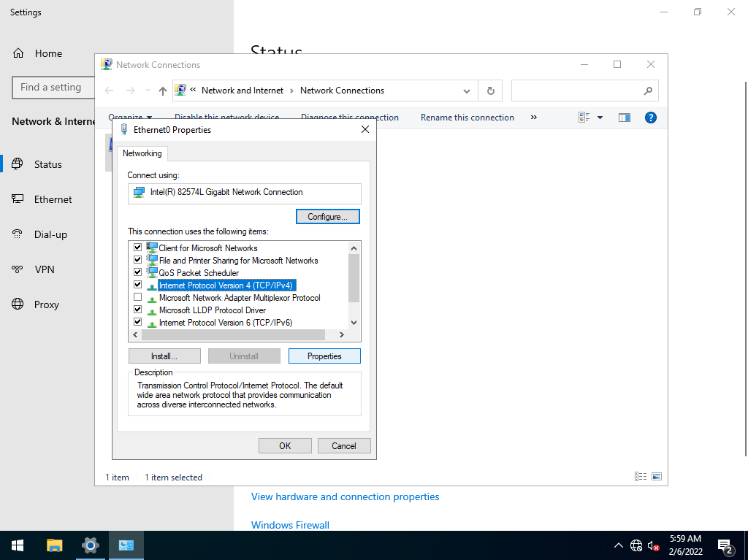Open recent locations dropdown arrow
This screenshot has height=560, width=748.
coord(148,91)
